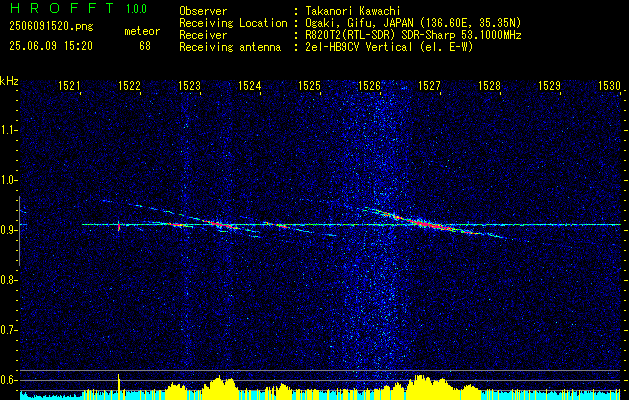Click the version number 1.0.0
The width and height of the screenshot is (629, 400).
tap(136, 8)
